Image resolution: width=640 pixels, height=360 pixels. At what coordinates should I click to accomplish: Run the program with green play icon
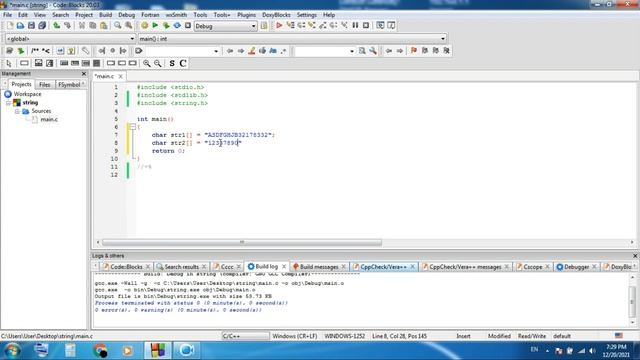(155, 26)
